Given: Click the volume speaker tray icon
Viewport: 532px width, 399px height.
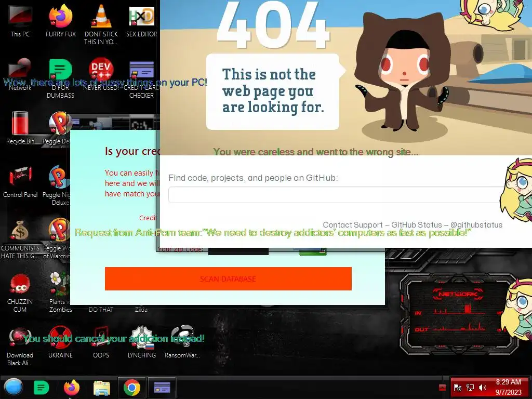Looking at the screenshot, I should click(x=482, y=388).
